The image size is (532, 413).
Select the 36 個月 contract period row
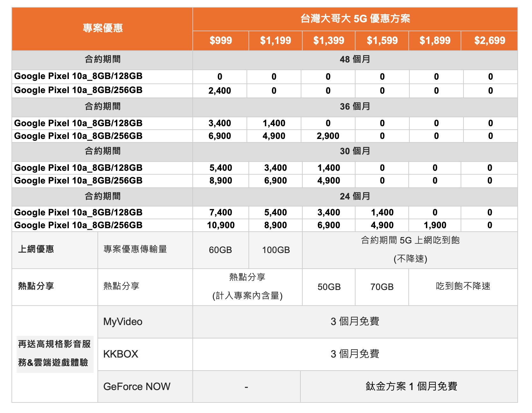point(355,106)
